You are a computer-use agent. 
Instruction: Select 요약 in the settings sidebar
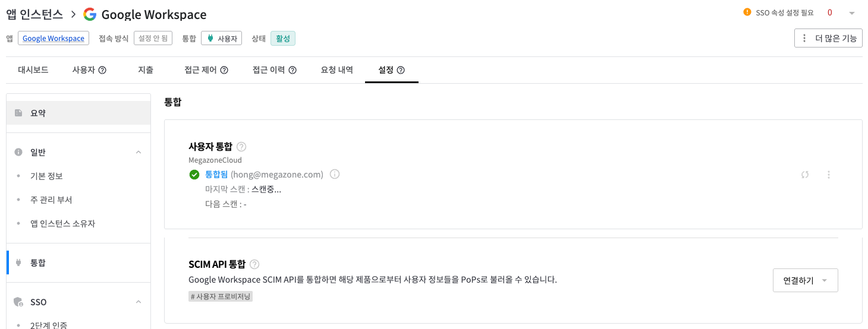click(38, 113)
